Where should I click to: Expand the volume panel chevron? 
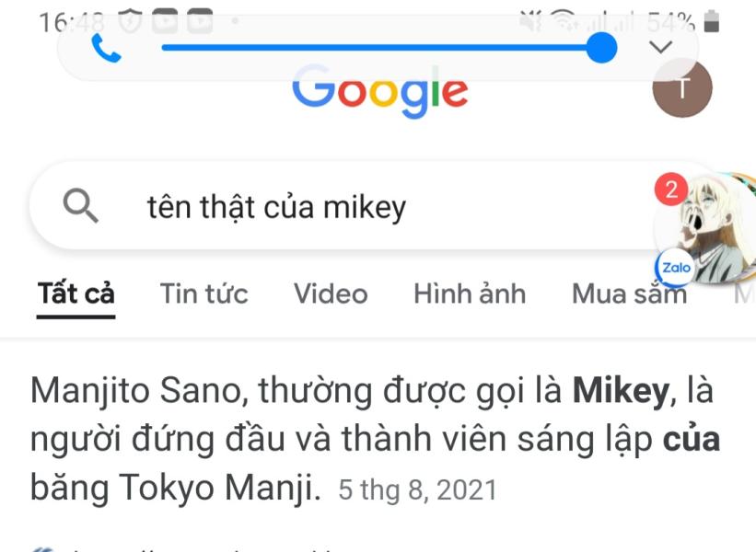coord(661,48)
